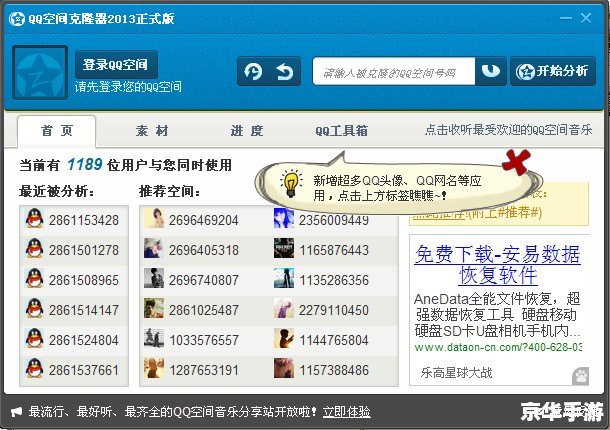Click 点击收听最受欢迎的QQ空间音乐 link
610x430 pixels.
point(508,130)
